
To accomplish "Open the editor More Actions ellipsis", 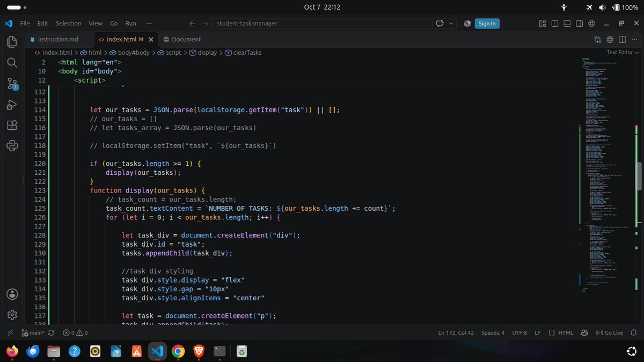I will pyautogui.click(x=635, y=39).
